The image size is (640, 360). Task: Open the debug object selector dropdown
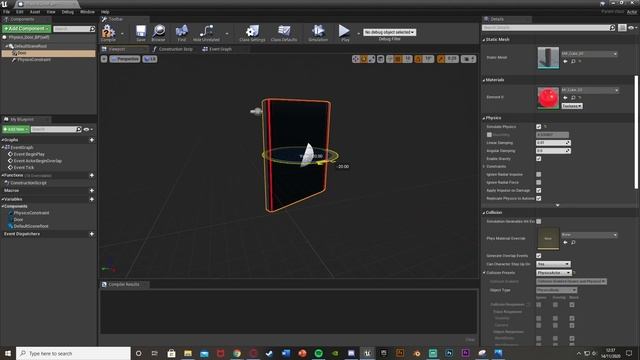[x=389, y=32]
